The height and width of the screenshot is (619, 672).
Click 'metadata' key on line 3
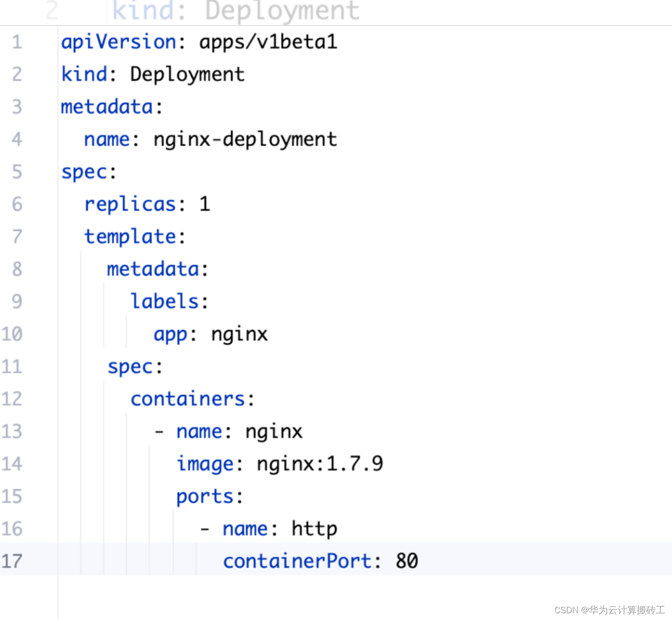pos(107,107)
